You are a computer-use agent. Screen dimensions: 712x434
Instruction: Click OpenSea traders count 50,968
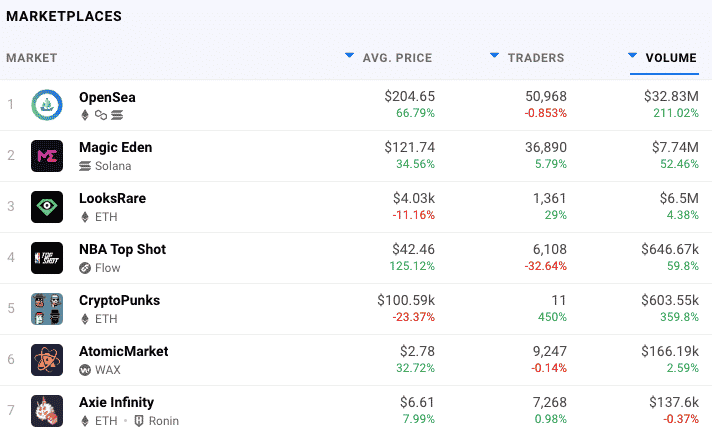click(x=546, y=96)
